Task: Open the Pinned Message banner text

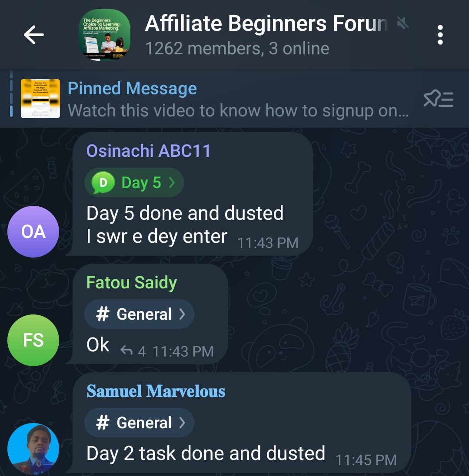Action: pos(131,88)
